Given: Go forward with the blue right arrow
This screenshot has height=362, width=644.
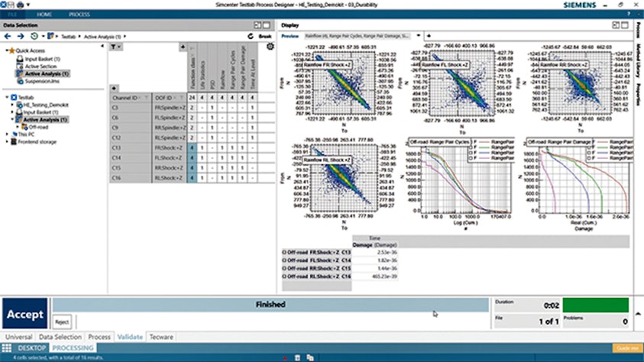Looking at the screenshot, I should point(21,37).
